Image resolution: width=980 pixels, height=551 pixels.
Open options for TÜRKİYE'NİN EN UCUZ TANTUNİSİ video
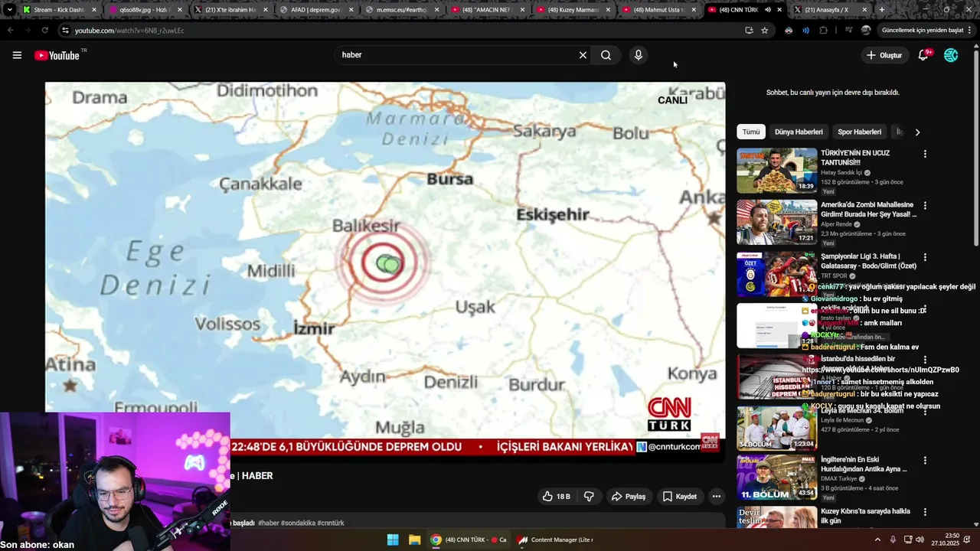click(x=925, y=154)
